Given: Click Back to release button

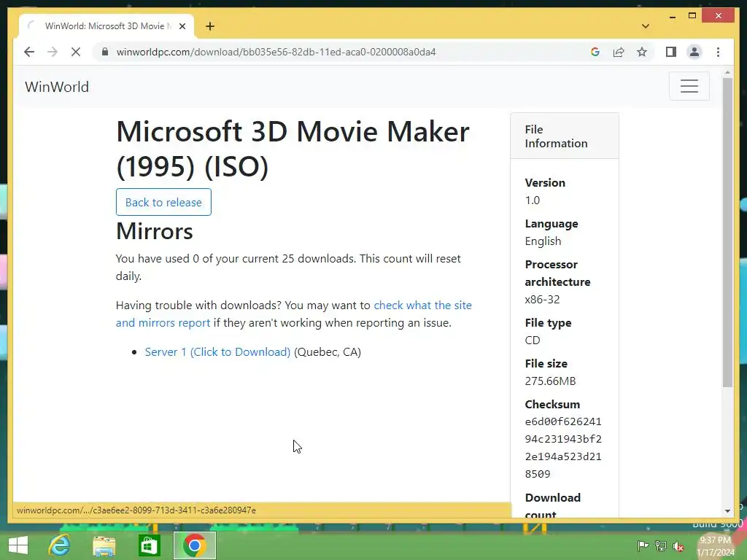Looking at the screenshot, I should [x=163, y=202].
